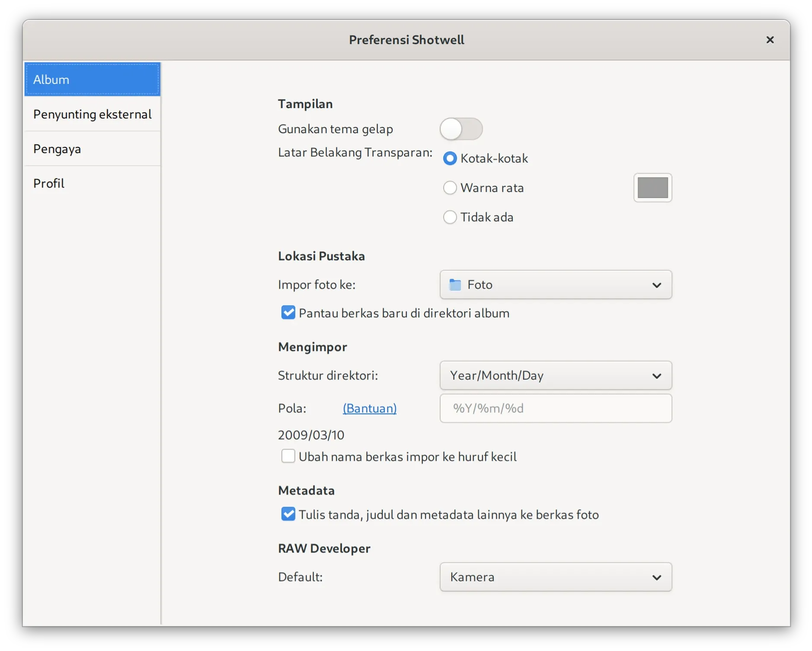Select the Album tab in sidebar
812x651 pixels.
[92, 80]
